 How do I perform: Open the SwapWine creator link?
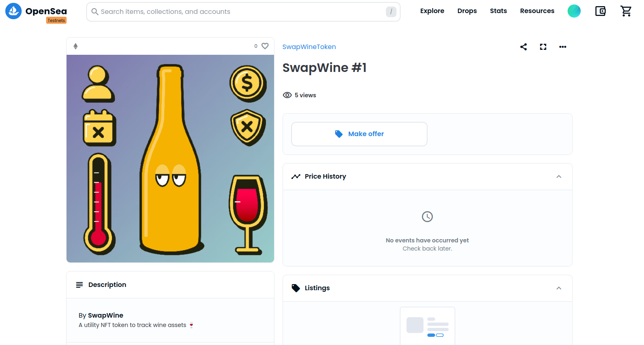tap(105, 315)
